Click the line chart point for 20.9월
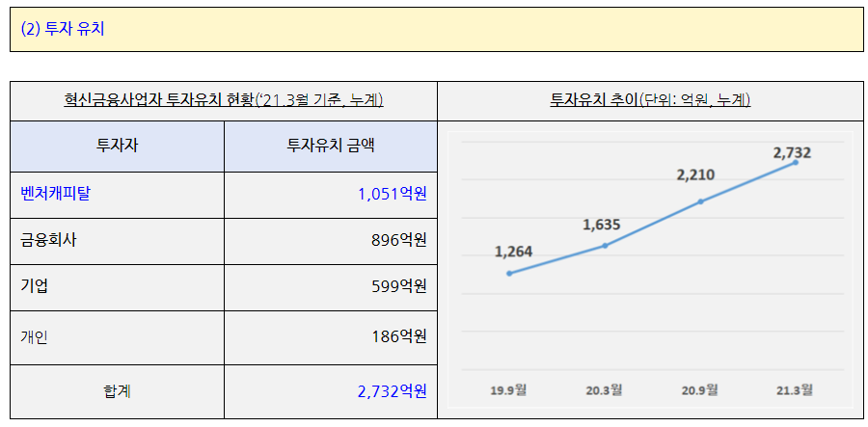 (700, 201)
